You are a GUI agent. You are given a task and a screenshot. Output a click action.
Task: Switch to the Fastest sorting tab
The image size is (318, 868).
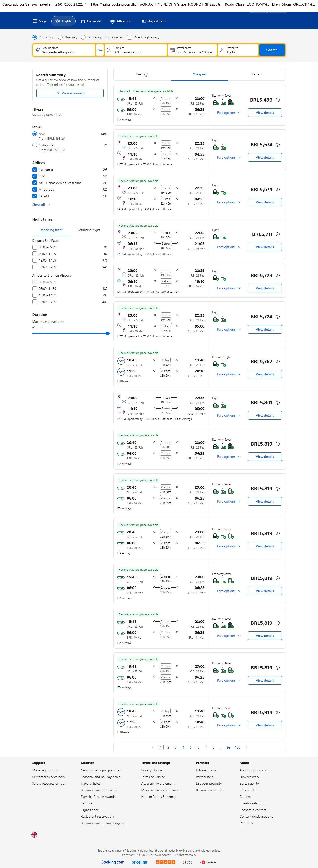(257, 74)
